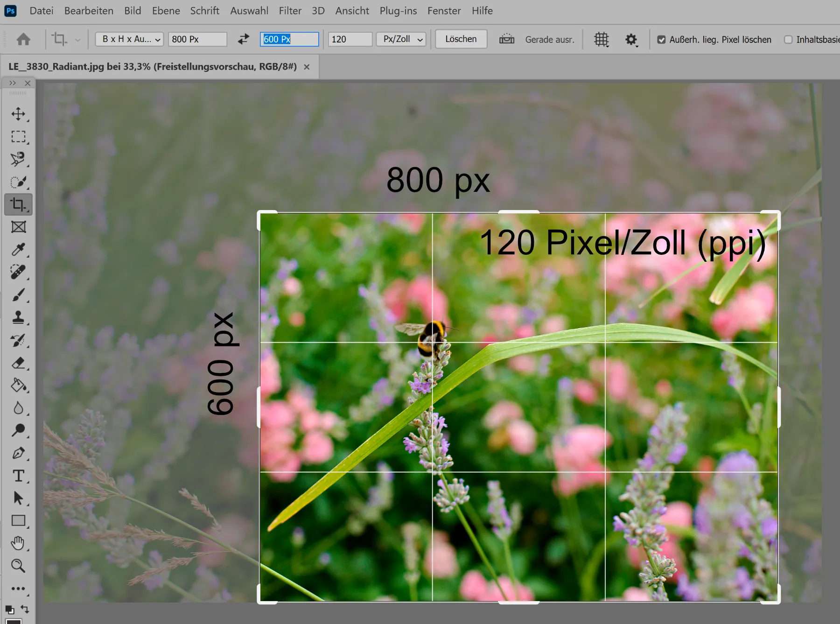This screenshot has height=624, width=840.
Task: Enable the Inhaltsbasiert checkbox
Action: [788, 40]
